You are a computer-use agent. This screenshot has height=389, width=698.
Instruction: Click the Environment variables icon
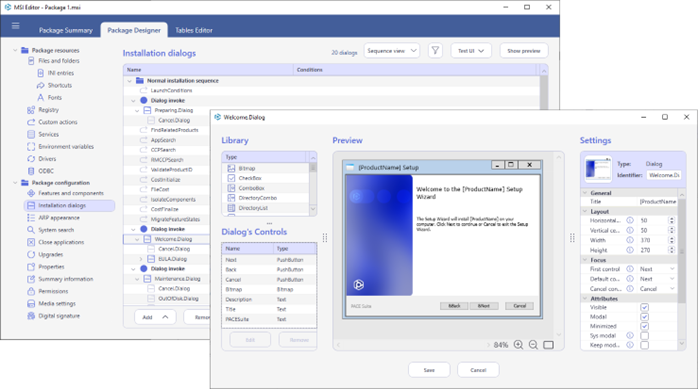[x=31, y=146]
